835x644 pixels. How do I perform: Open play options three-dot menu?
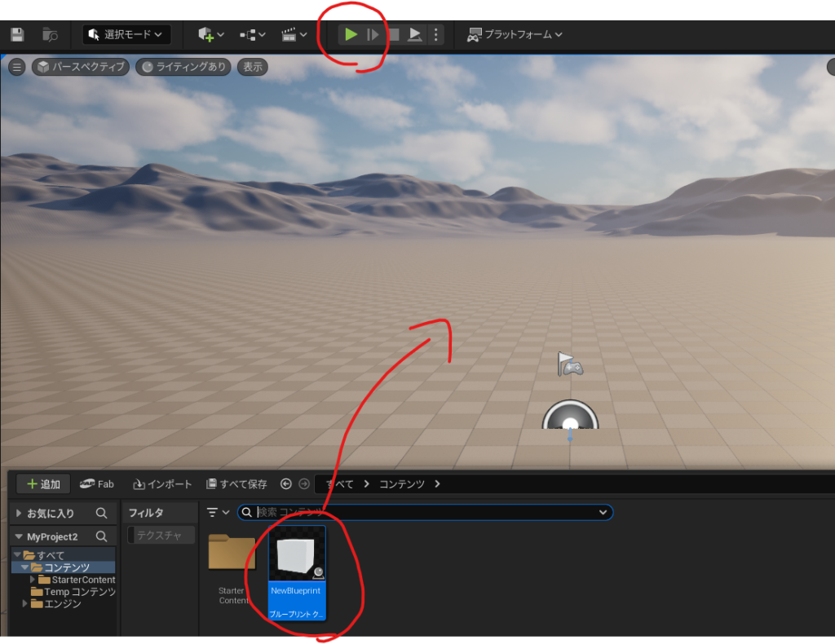pos(436,34)
